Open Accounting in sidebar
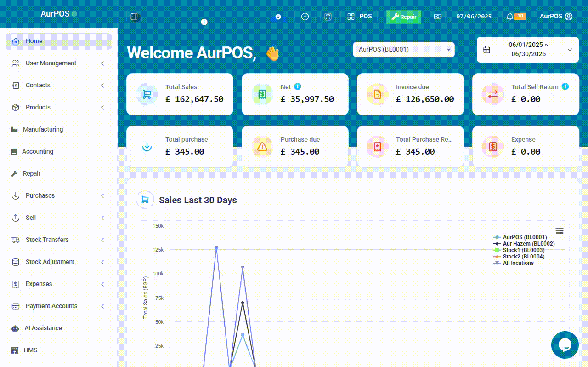Image resolution: width=588 pixels, height=367 pixels. click(x=58, y=151)
